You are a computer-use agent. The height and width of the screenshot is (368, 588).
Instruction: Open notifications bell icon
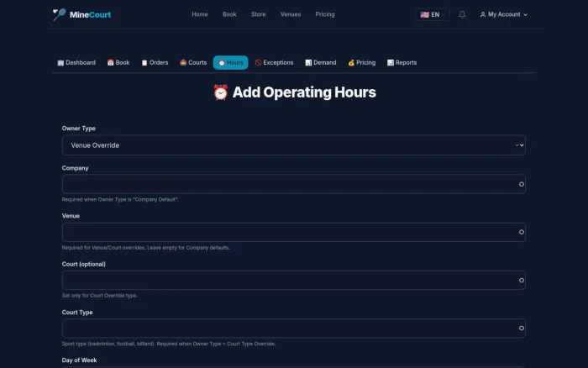coord(462,14)
